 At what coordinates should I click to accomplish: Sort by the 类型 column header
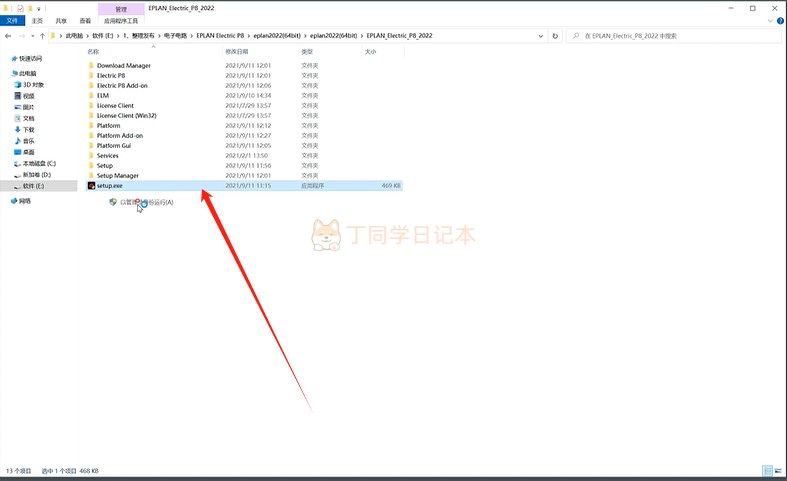(x=307, y=52)
